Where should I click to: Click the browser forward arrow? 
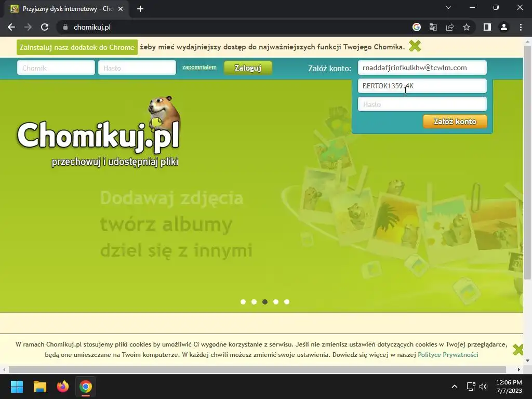pos(28,27)
